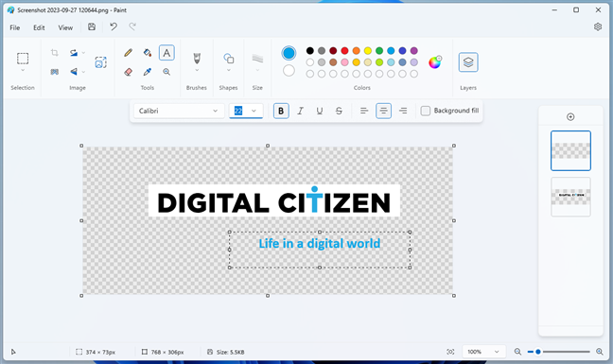This screenshot has width=613, height=364.
Task: Enable the Background fill checkbox
Action: [x=426, y=111]
